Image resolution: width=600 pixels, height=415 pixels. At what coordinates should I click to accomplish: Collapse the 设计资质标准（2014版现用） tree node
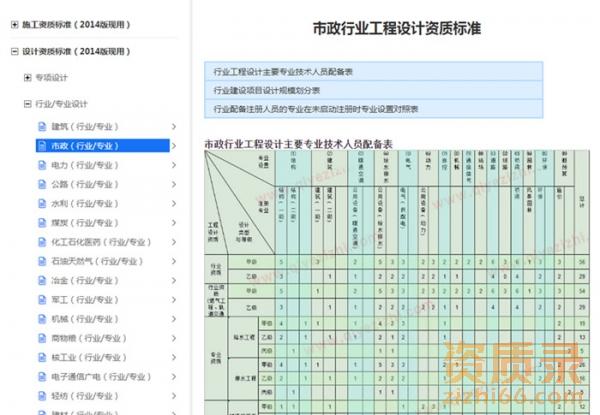(16, 50)
